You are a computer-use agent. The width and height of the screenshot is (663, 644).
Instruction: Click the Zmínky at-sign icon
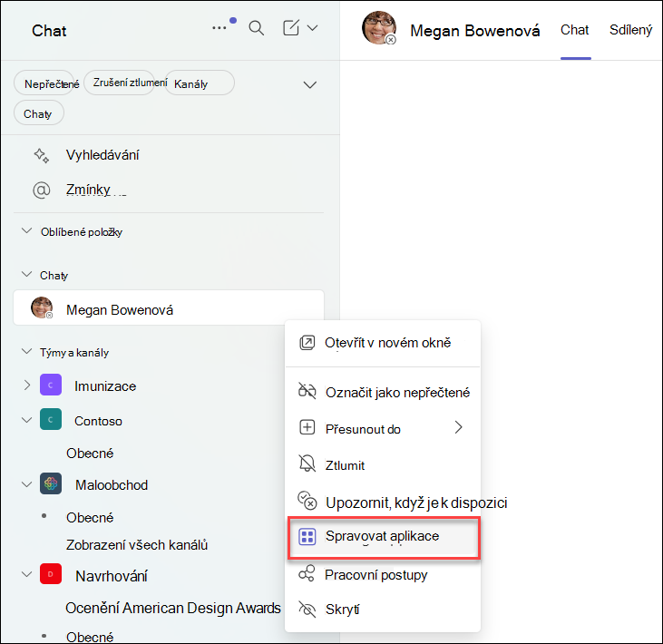click(x=42, y=190)
